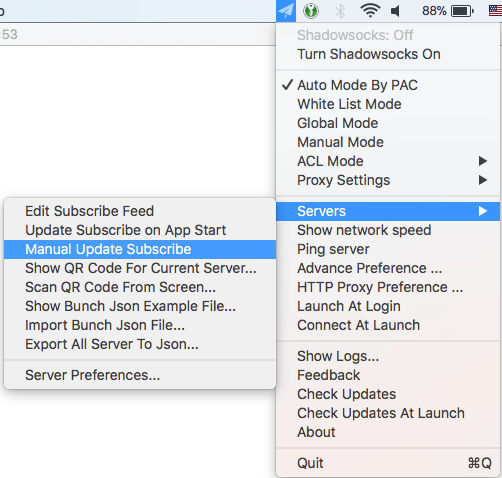This screenshot has width=502, height=478.
Task: Open the US flag input source menu
Action: point(495,11)
